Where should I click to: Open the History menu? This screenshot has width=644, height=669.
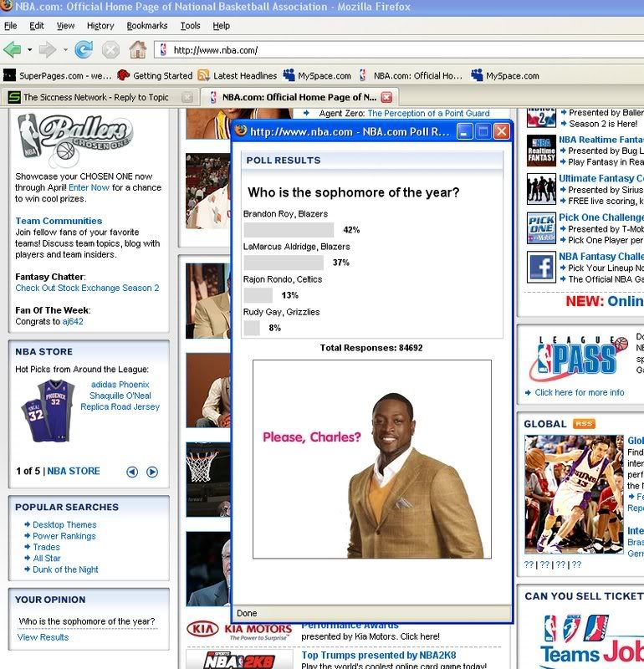point(100,26)
